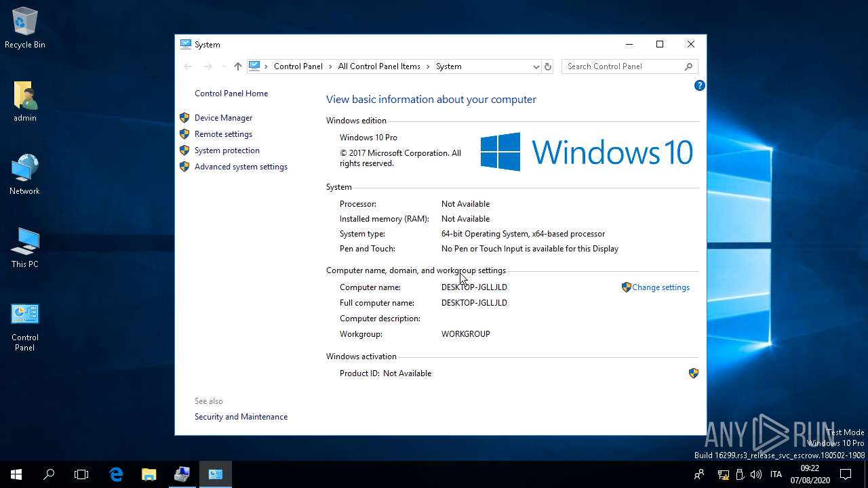Screen dimensions: 868x488
Task: Click the search magnifier icon in search box
Action: 688,66
